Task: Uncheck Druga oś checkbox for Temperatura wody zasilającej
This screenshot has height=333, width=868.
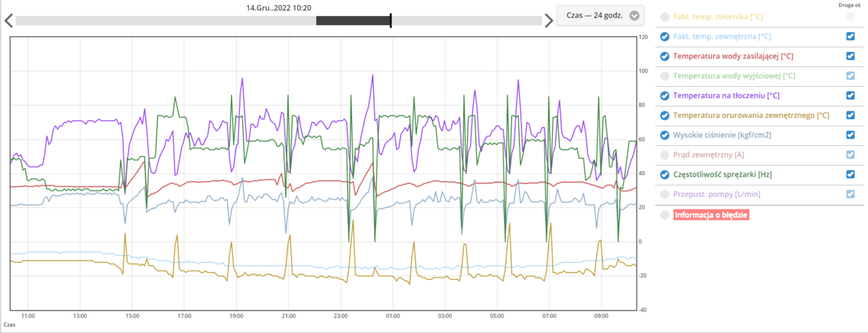Action: (x=851, y=56)
